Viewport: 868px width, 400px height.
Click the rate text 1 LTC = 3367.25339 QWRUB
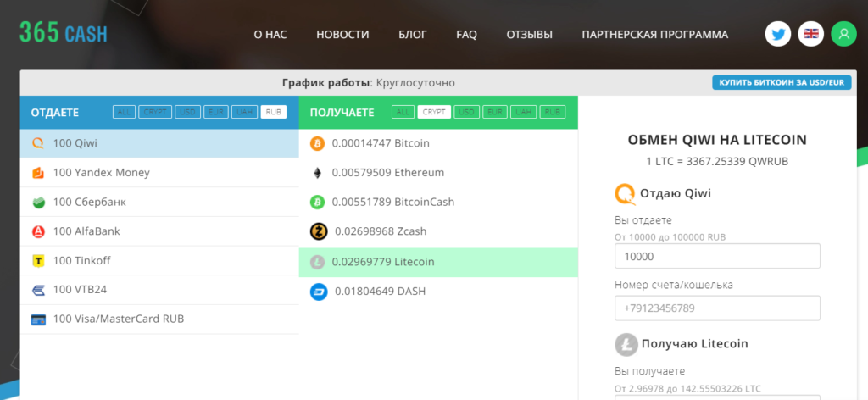click(x=717, y=162)
